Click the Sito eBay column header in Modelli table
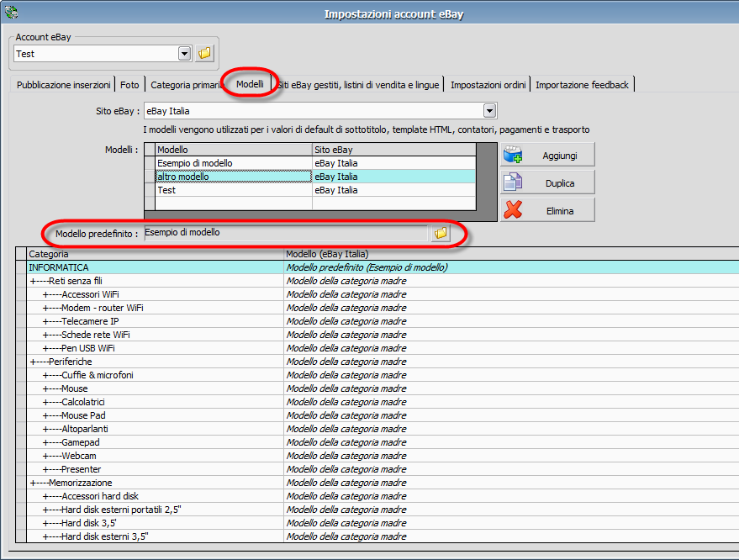739x560 pixels. point(394,150)
